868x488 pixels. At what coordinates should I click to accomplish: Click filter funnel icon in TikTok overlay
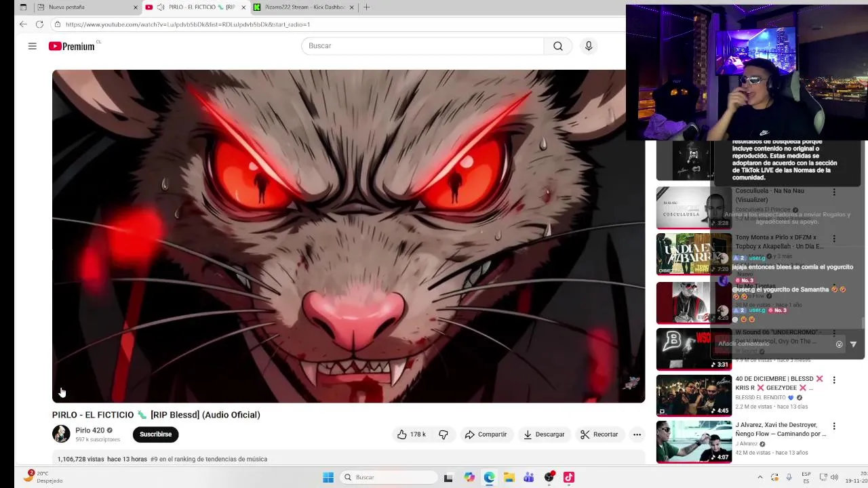(853, 344)
